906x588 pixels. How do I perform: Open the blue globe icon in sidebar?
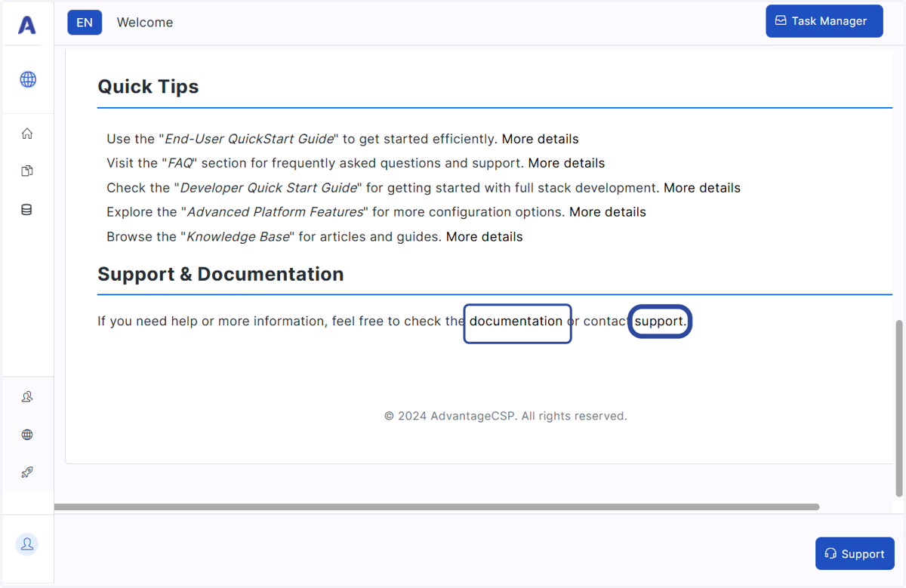tap(28, 79)
